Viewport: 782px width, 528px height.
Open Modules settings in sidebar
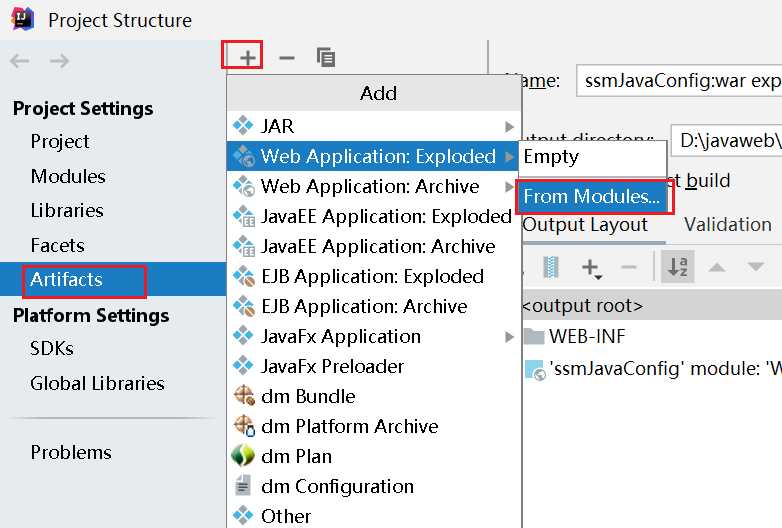[x=68, y=176]
